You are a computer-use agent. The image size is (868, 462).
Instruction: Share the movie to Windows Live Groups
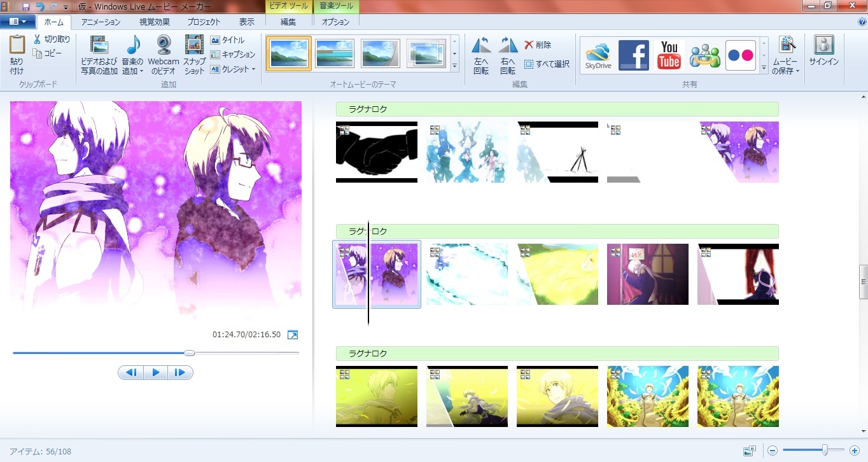(705, 55)
